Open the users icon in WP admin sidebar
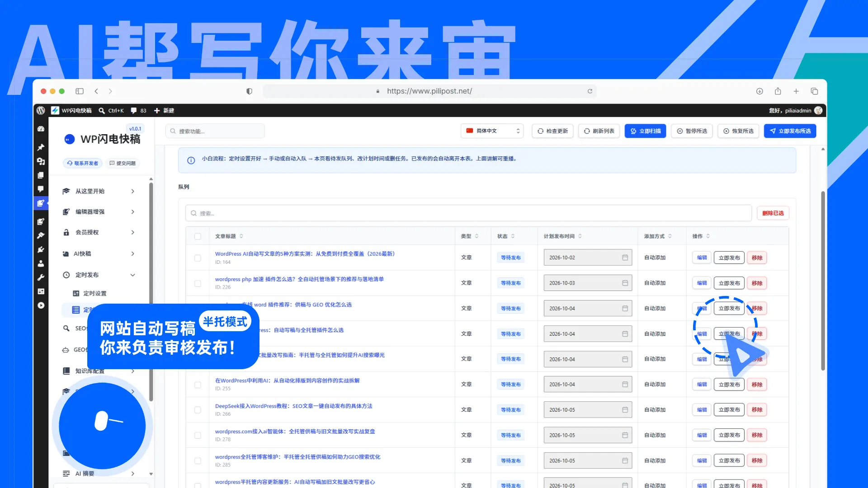 [x=41, y=263]
